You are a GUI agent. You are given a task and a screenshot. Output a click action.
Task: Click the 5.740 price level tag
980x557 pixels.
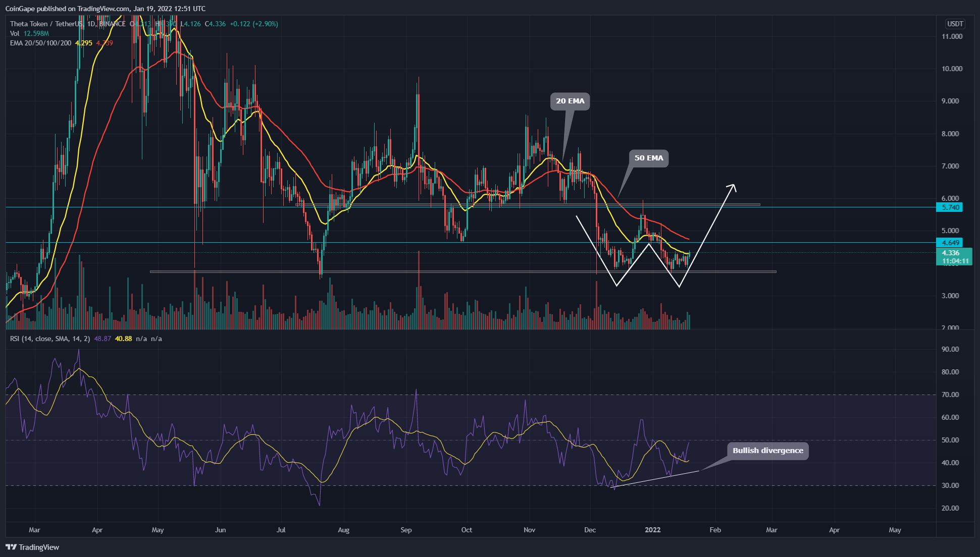coord(950,207)
